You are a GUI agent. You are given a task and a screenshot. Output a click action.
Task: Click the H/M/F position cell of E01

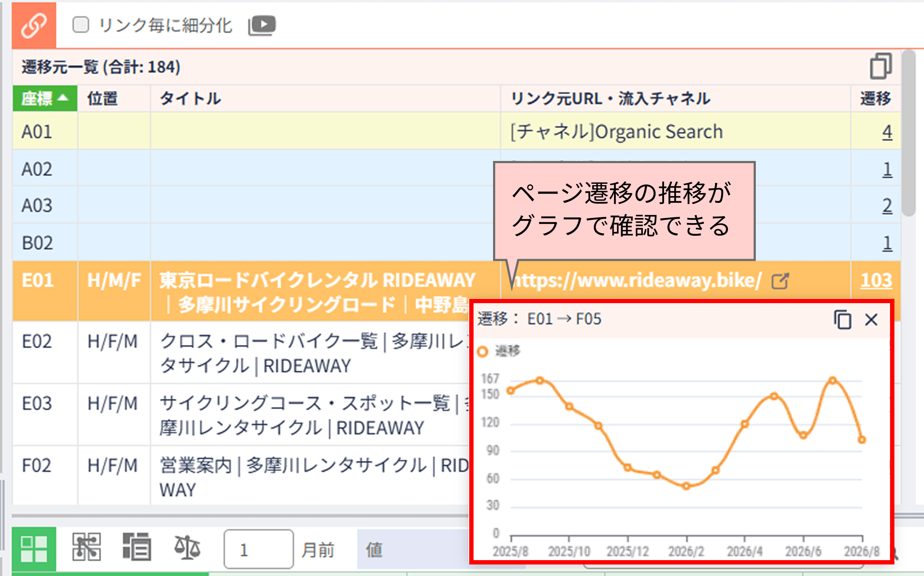pos(114,291)
